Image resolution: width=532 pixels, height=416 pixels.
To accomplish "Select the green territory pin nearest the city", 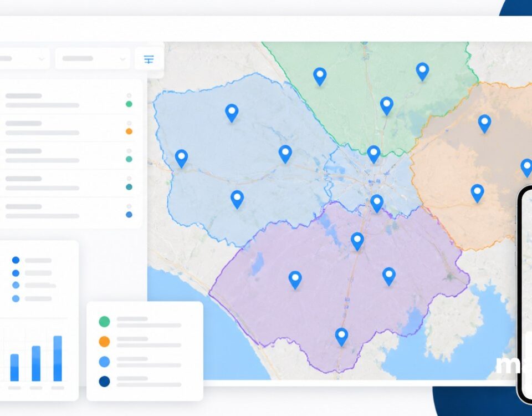I will tap(387, 106).
